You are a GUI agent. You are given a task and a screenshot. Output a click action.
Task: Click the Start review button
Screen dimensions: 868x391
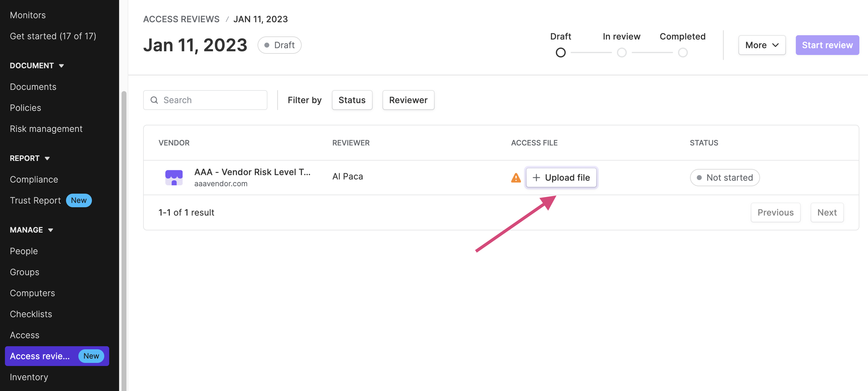pos(827,45)
